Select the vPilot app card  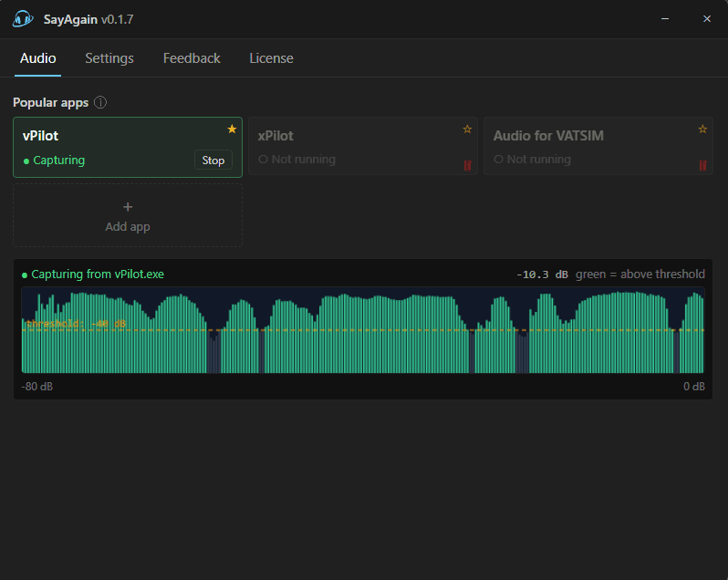click(x=128, y=147)
